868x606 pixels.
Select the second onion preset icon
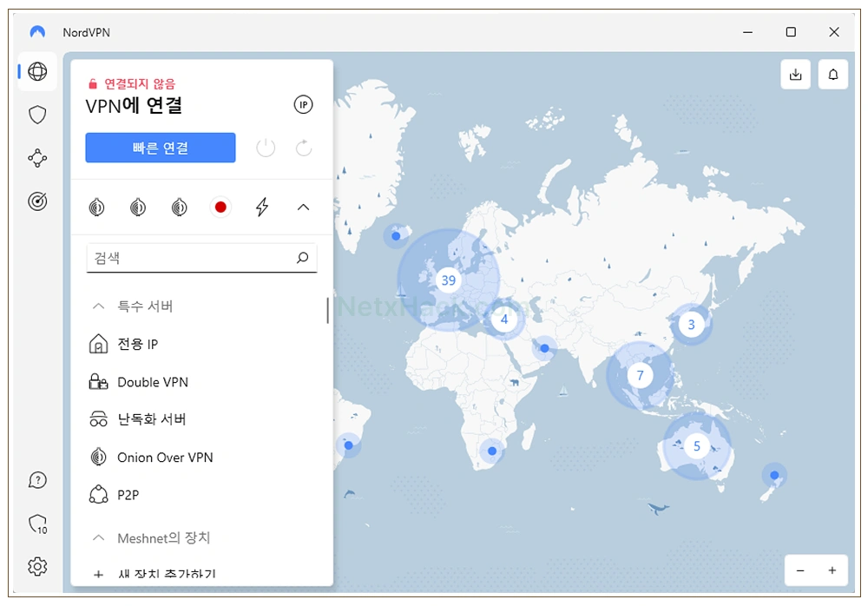(138, 207)
